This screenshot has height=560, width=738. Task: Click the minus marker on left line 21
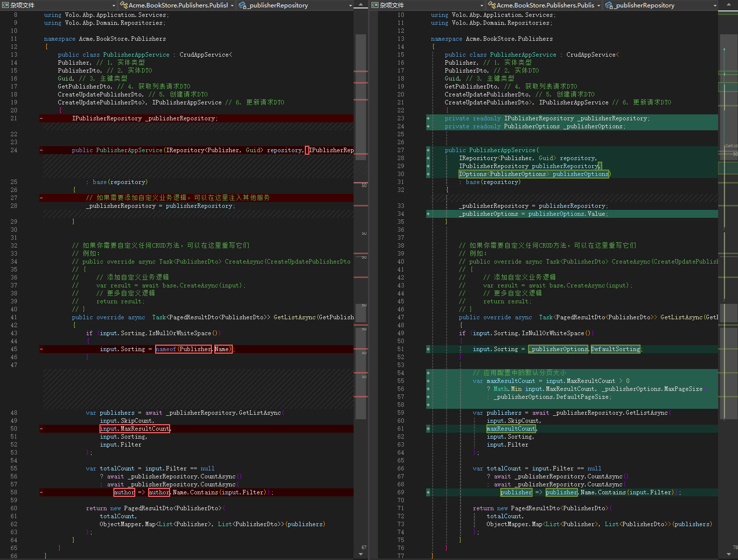(x=41, y=118)
